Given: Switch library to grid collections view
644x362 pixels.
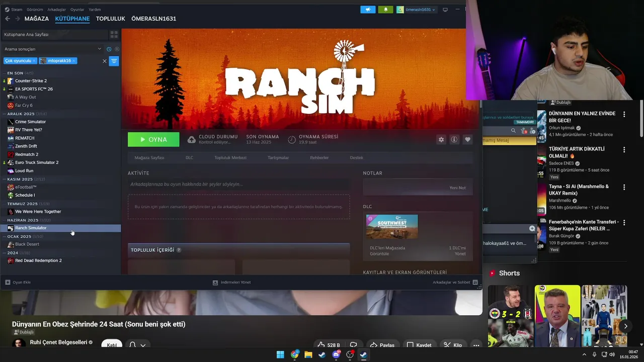Looking at the screenshot, I should tap(114, 35).
